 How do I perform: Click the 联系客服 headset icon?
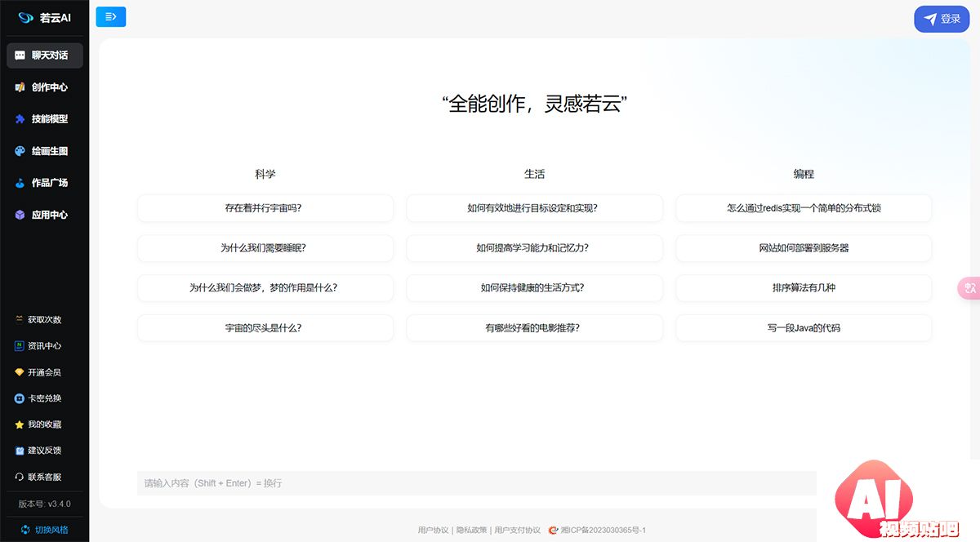19,477
